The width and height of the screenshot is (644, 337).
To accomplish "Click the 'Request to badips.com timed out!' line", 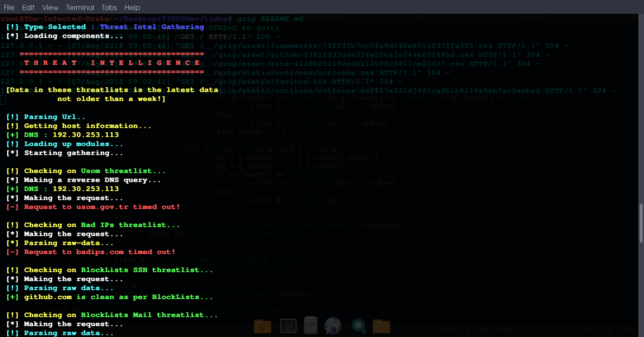I will [91, 252].
